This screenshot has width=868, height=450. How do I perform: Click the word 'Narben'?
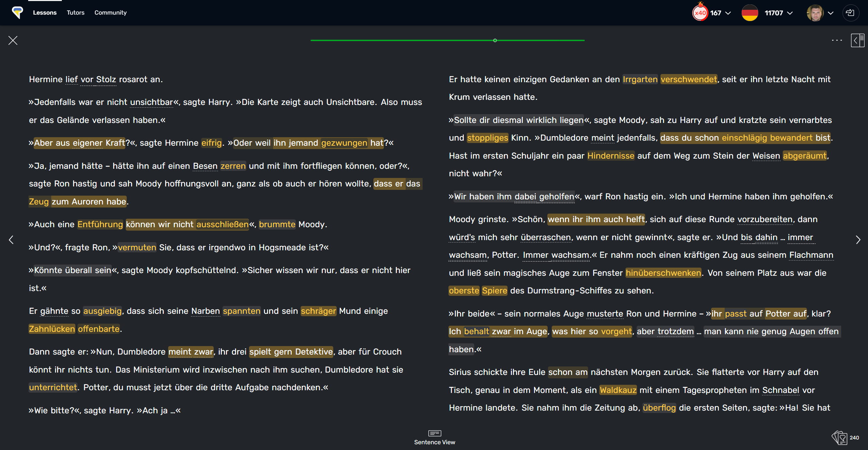[206, 311]
